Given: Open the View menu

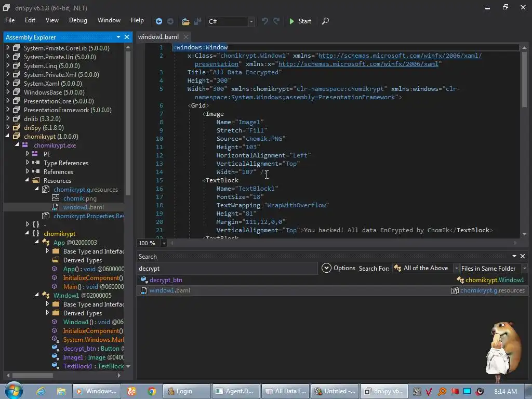Looking at the screenshot, I should 52,20.
